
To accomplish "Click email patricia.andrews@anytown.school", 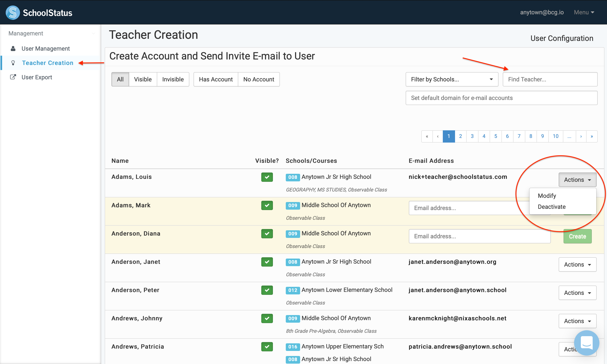I will 460,346.
